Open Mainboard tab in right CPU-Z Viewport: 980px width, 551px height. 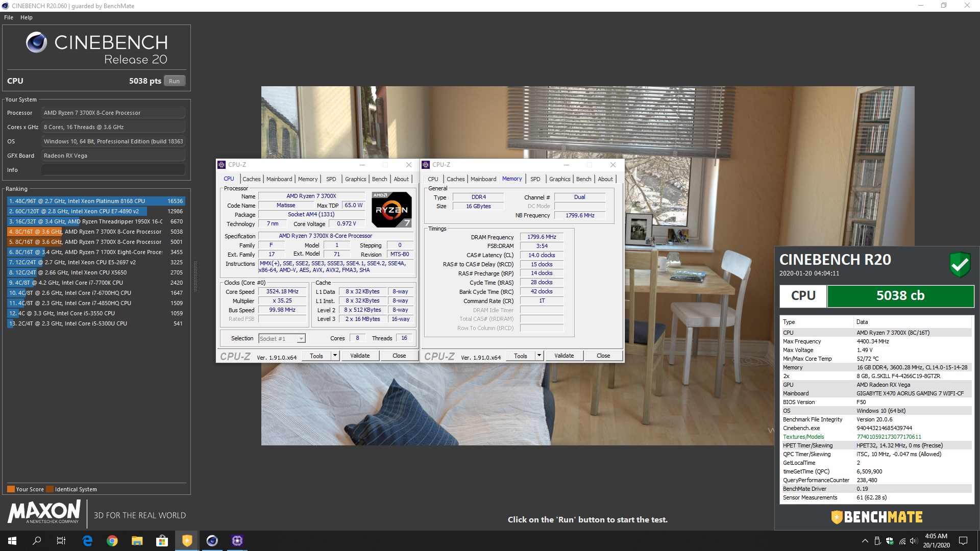tap(483, 179)
